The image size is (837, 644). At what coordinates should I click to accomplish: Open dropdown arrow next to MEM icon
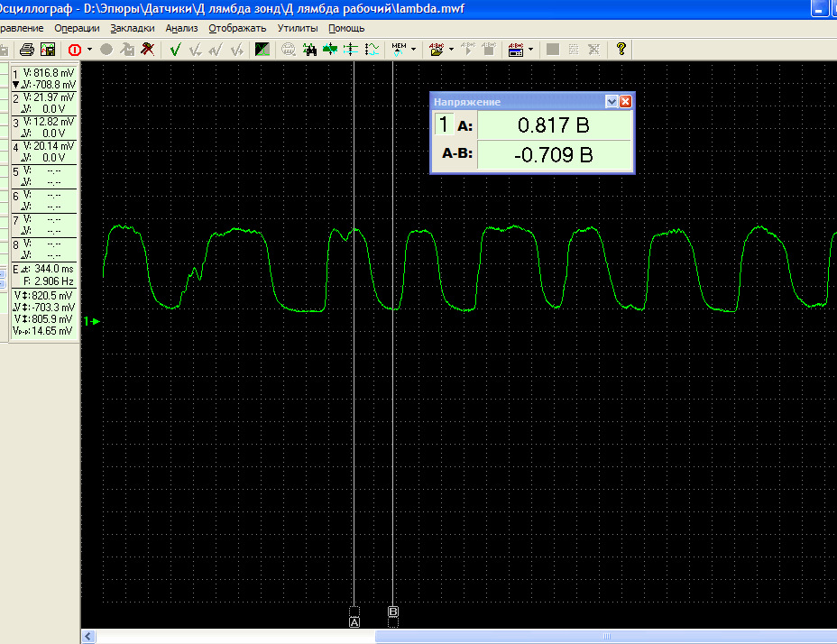click(x=414, y=50)
